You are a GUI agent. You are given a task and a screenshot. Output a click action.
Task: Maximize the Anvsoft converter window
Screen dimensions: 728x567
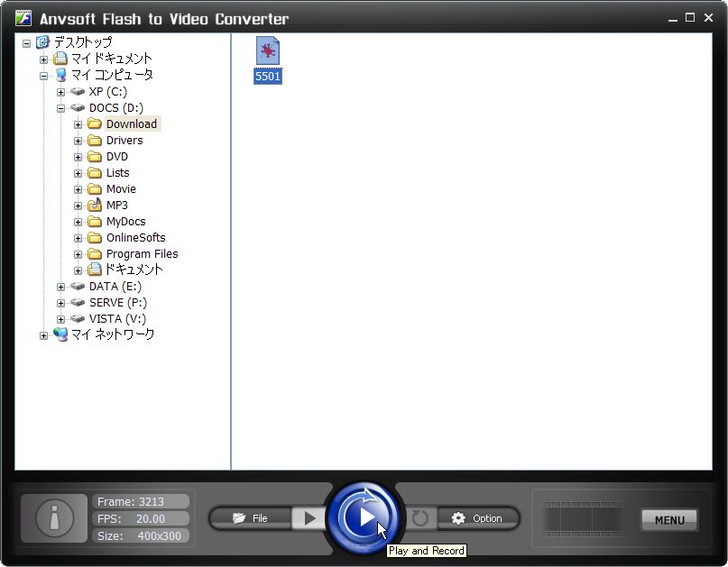(690, 18)
